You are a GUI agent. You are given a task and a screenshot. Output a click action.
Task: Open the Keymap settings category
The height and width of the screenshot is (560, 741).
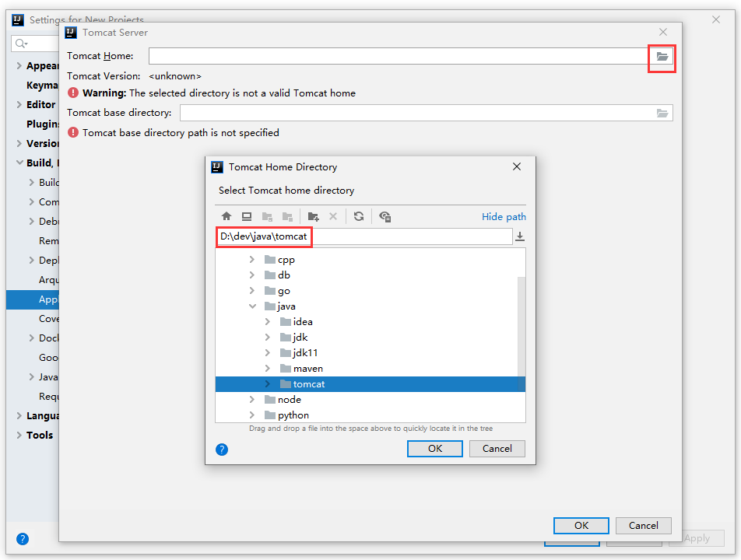click(x=42, y=85)
